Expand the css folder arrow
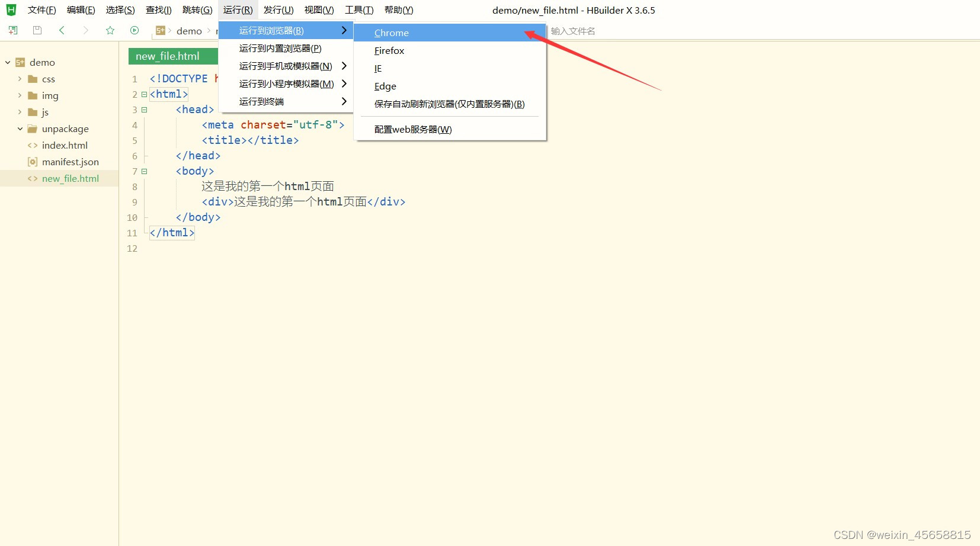This screenshot has width=980, height=546. (20, 79)
